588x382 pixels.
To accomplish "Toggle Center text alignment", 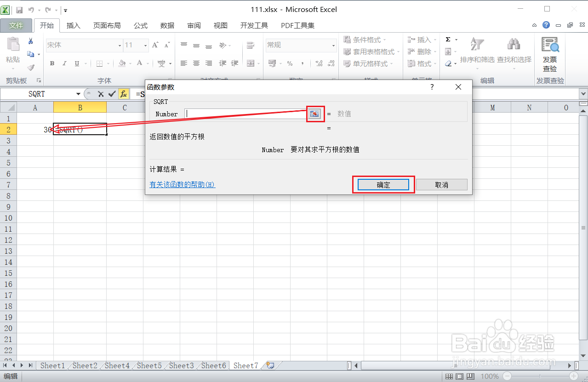I will coord(196,63).
